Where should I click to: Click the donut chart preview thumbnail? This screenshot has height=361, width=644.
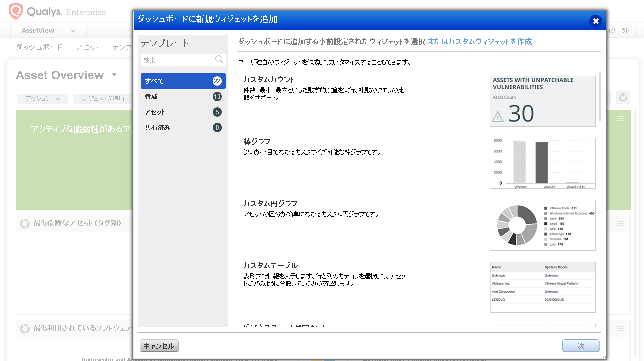[x=543, y=225]
